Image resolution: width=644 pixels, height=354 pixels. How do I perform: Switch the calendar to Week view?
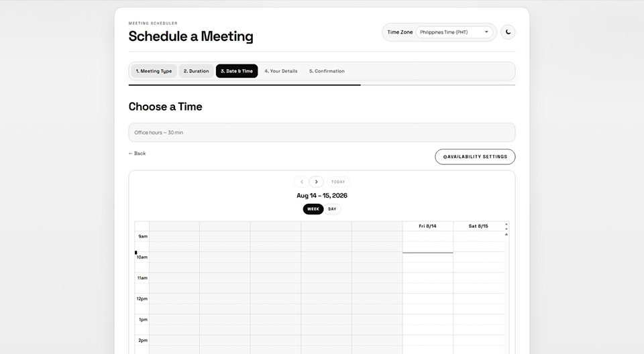coord(313,209)
